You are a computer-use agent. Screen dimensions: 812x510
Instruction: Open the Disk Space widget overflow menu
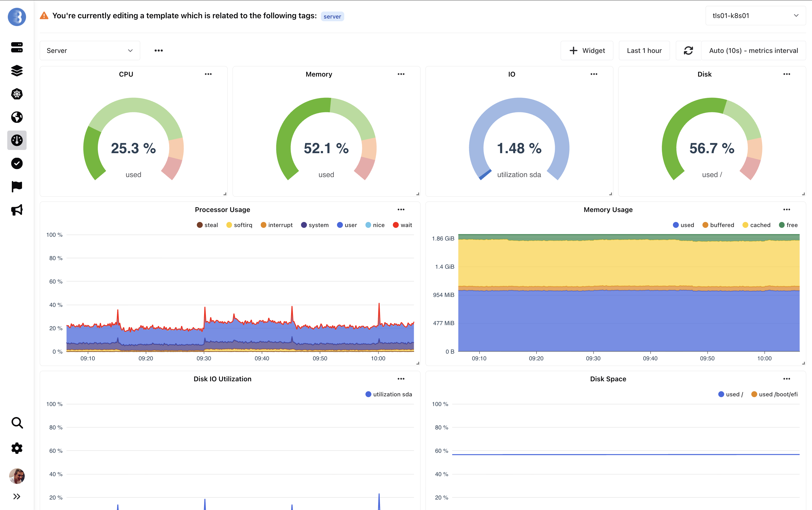tap(787, 378)
